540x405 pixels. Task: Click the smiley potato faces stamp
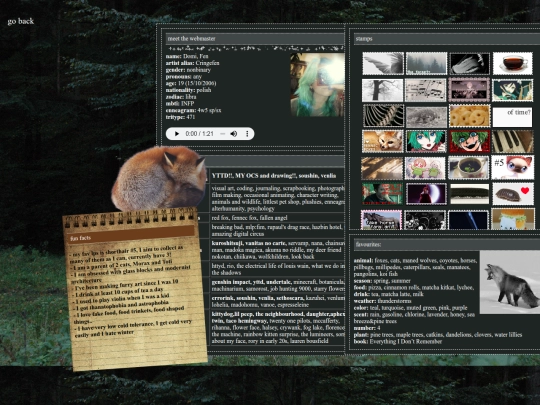tap(469, 116)
